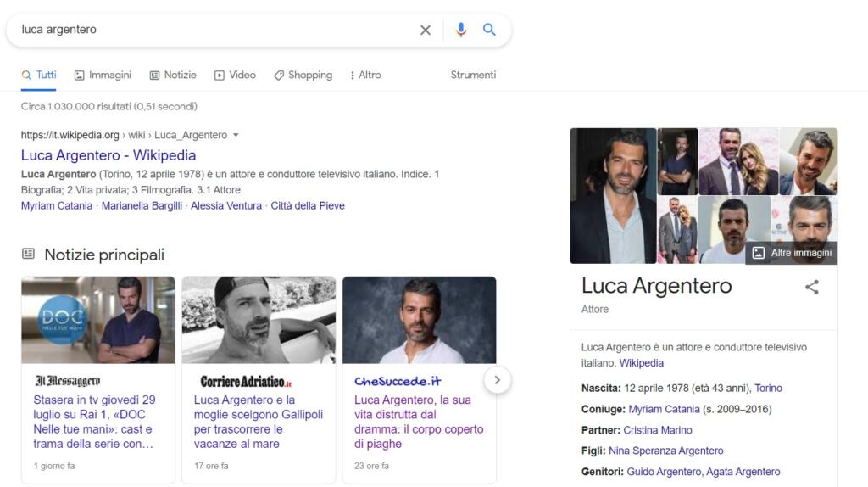Open the Wikipedia result options arrow
The image size is (868, 487).
236,135
